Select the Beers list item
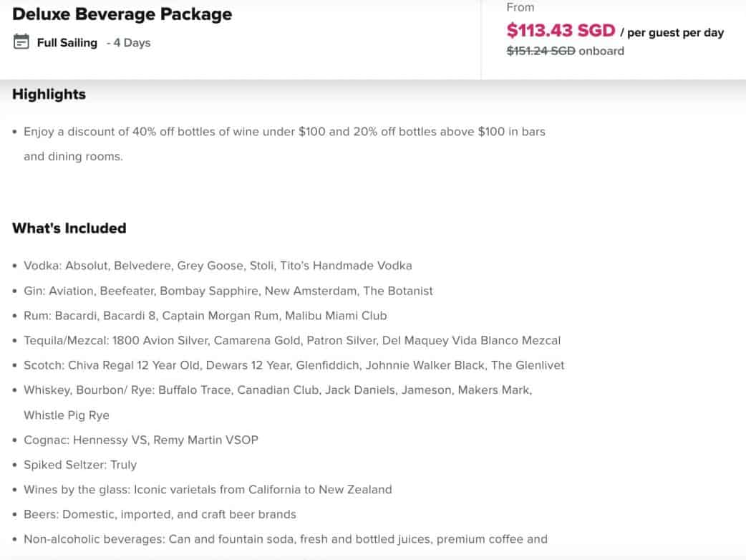 point(160,514)
